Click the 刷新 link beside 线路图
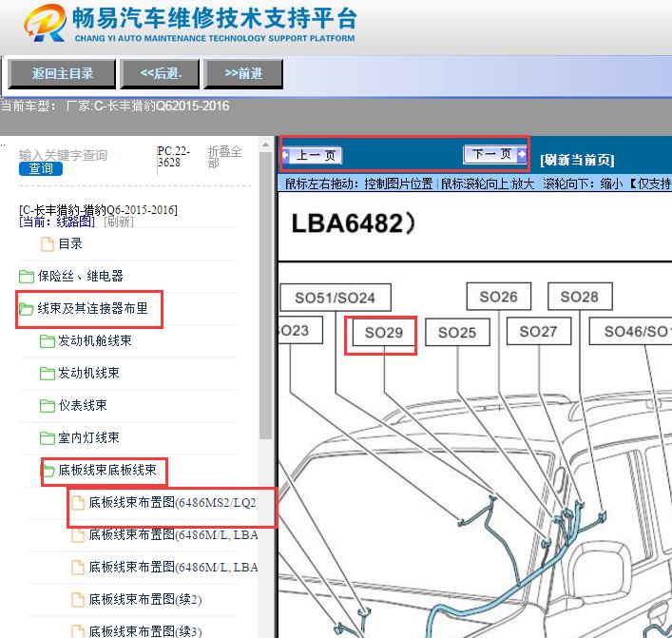The width and height of the screenshot is (672, 638). 119,222
